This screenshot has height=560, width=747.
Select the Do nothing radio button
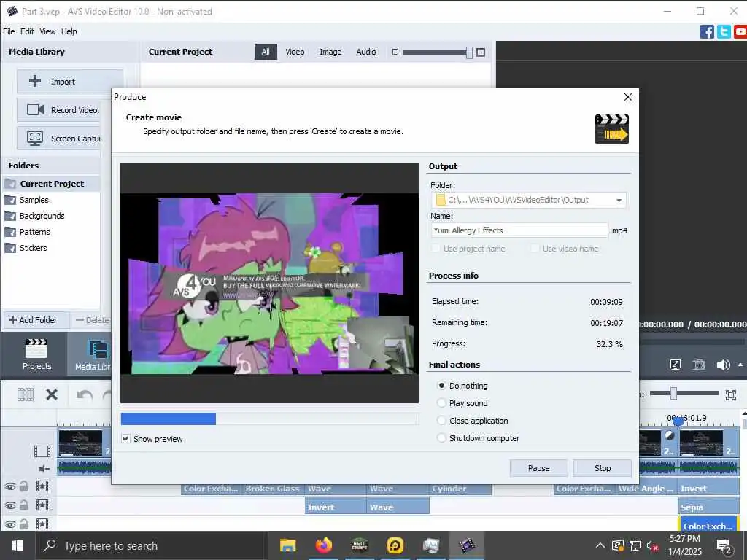441,385
